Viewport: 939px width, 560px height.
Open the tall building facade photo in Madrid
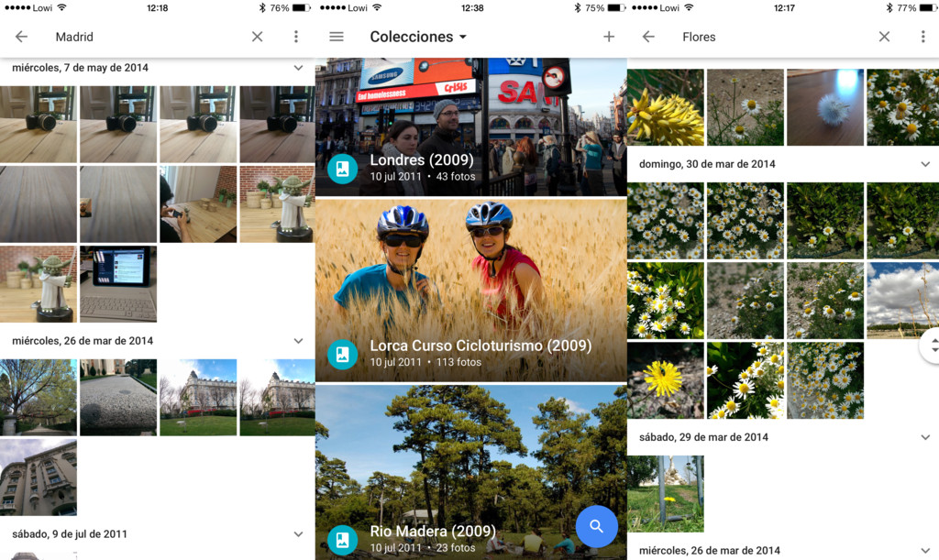point(39,477)
